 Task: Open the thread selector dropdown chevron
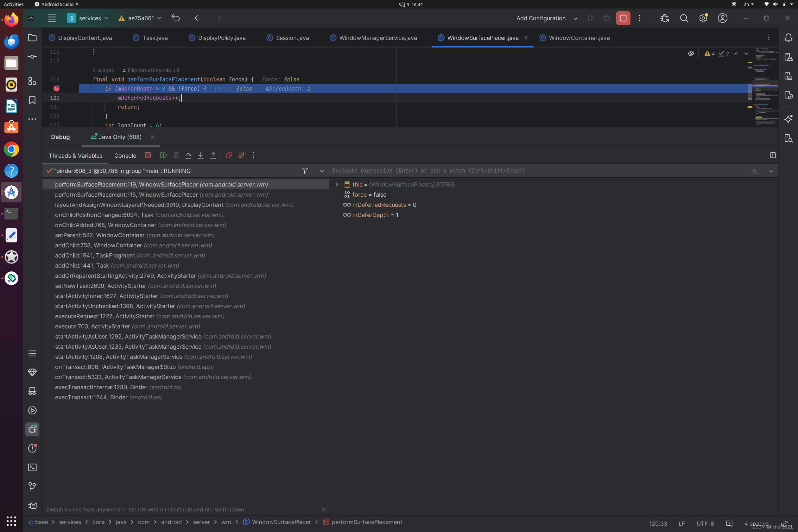click(x=322, y=171)
